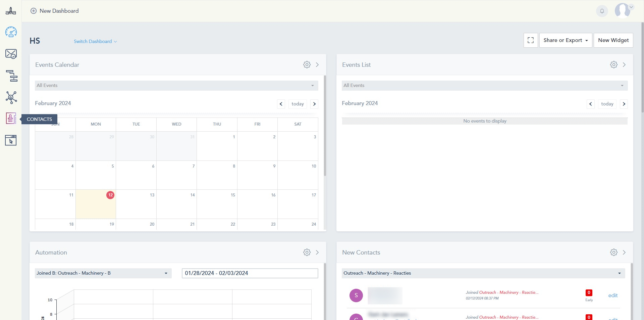Image resolution: width=644 pixels, height=320 pixels.
Task: Open Events List widget settings gear
Action: 614,65
